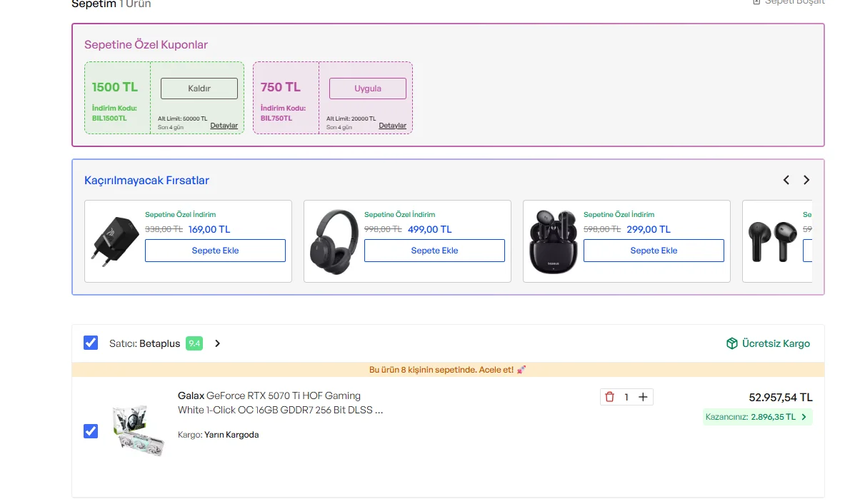Expand Betaplus seller details chevron
Screen dimensions: 845x504
218,343
